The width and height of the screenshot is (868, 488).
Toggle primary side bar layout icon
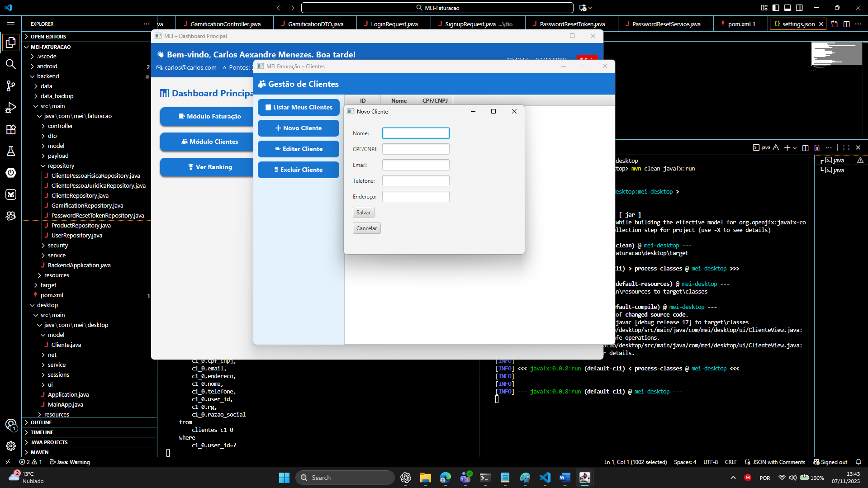[776, 8]
